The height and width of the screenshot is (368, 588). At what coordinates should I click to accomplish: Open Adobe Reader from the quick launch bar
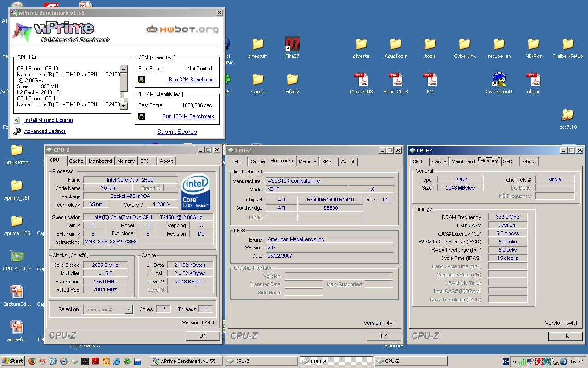(95, 361)
